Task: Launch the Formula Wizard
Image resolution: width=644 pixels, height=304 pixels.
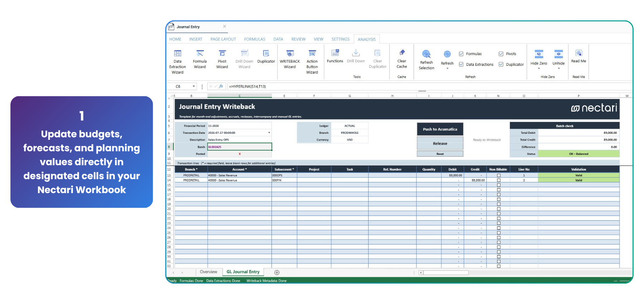Action: point(200,59)
